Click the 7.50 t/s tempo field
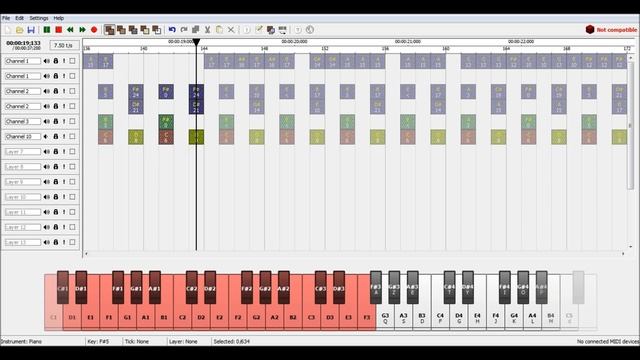 [64, 45]
